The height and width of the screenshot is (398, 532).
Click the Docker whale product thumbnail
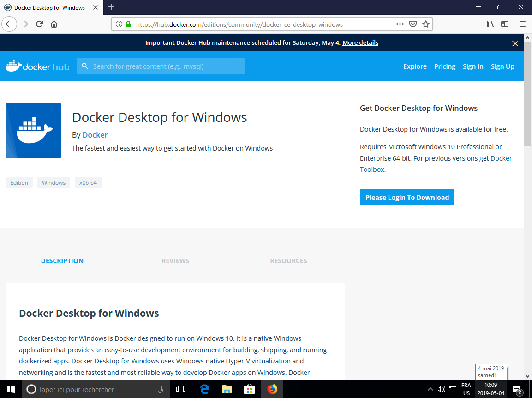(33, 131)
